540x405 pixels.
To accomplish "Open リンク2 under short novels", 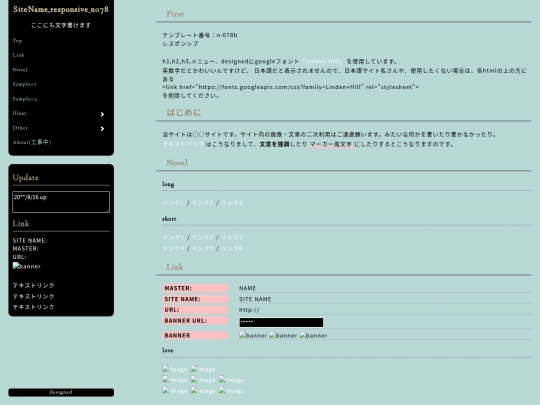I will [202, 238].
